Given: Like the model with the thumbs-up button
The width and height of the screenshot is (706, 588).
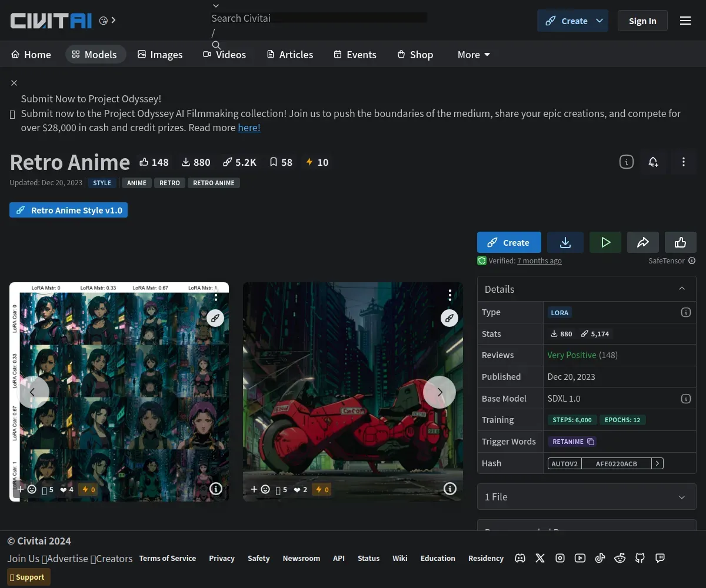Looking at the screenshot, I should [x=681, y=242].
